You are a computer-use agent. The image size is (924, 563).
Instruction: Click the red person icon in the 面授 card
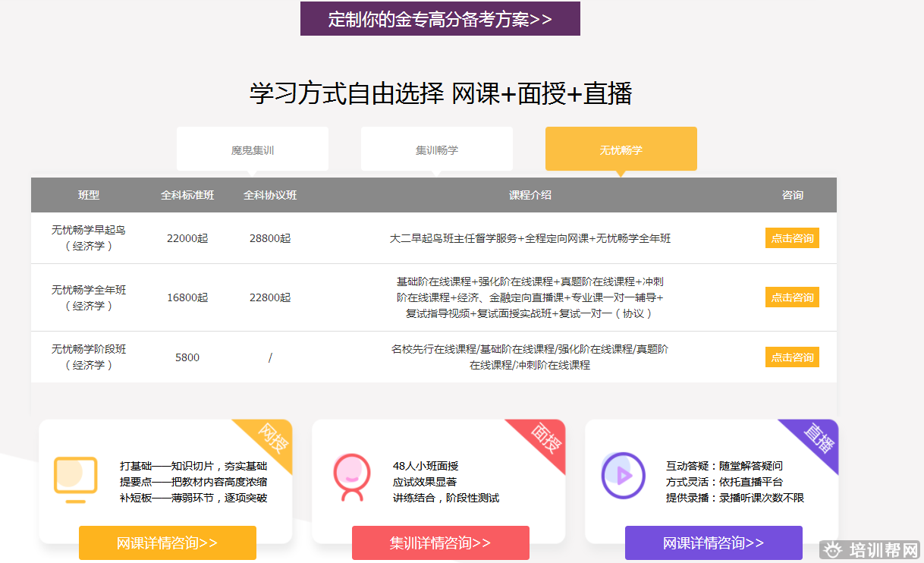(x=351, y=477)
